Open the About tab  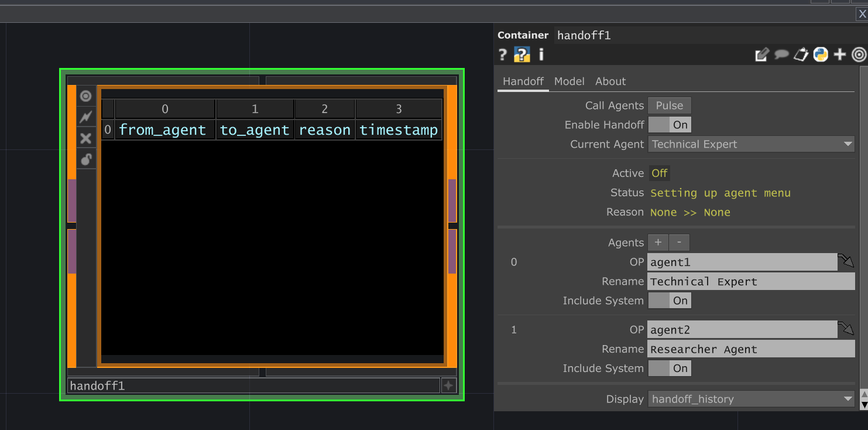pos(610,81)
